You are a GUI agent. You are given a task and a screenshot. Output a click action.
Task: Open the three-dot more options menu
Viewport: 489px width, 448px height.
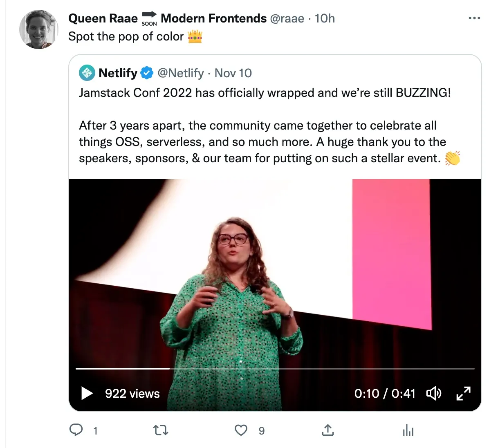[474, 18]
